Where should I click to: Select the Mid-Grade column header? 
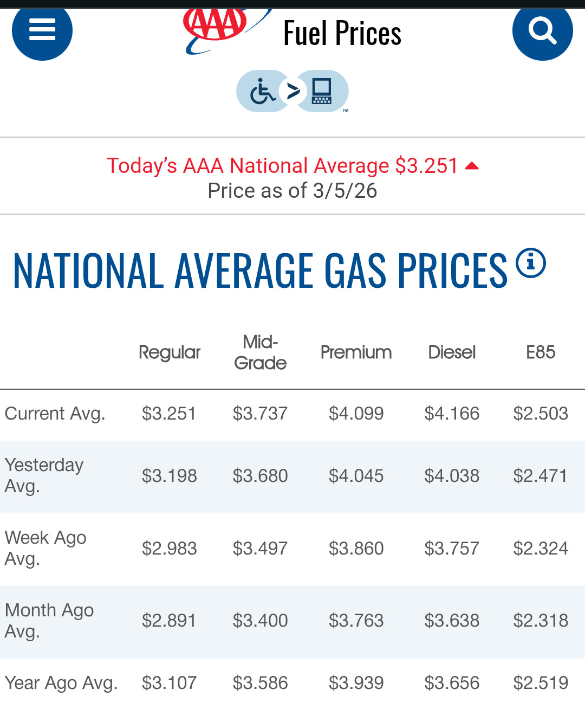tap(260, 352)
